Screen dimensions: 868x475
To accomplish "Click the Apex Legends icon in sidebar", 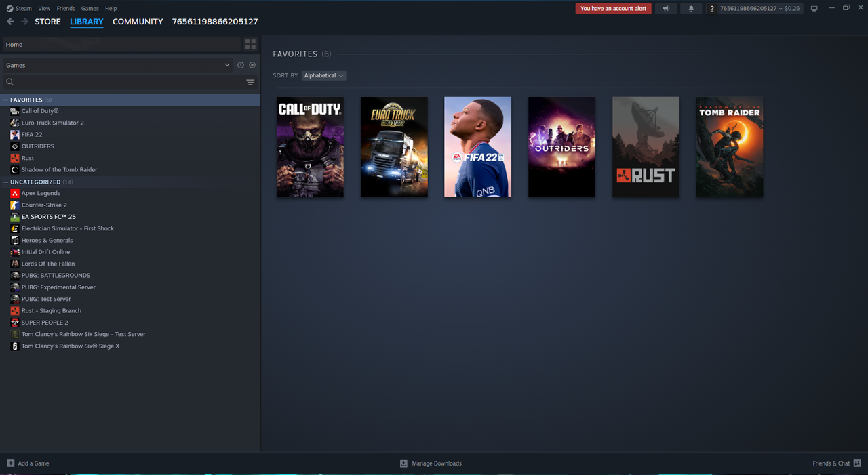I will pyautogui.click(x=15, y=193).
